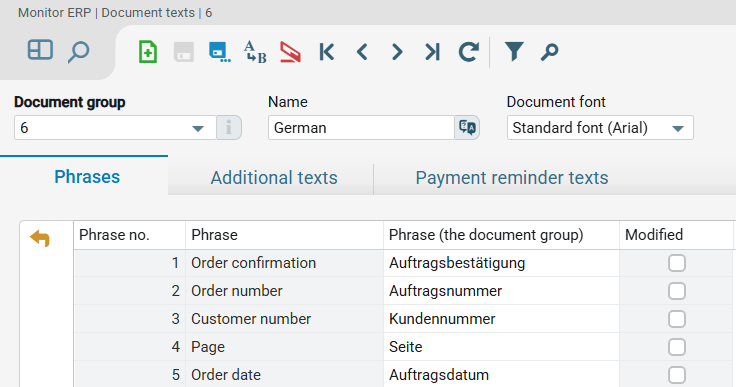736x387 pixels.
Task: Click the Modified column header
Action: [676, 235]
